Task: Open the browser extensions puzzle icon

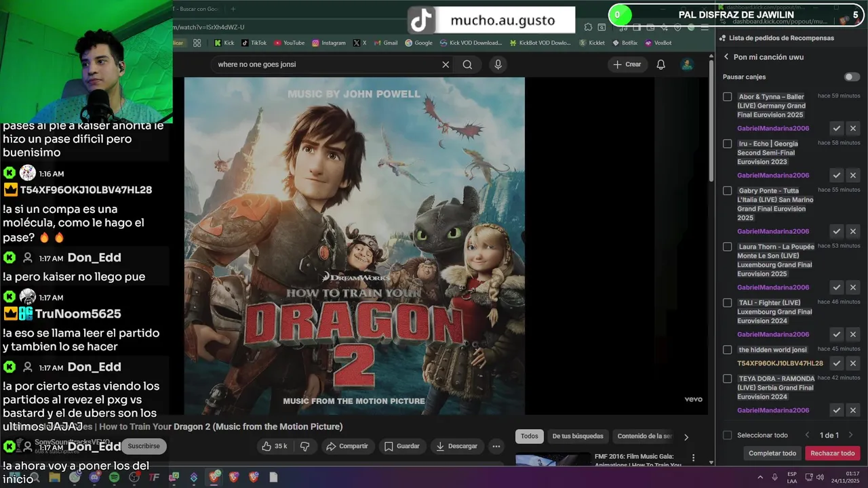Action: coord(588,27)
